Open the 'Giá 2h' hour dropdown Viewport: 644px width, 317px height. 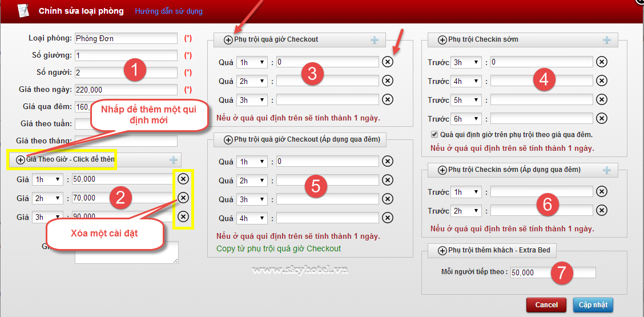click(47, 198)
